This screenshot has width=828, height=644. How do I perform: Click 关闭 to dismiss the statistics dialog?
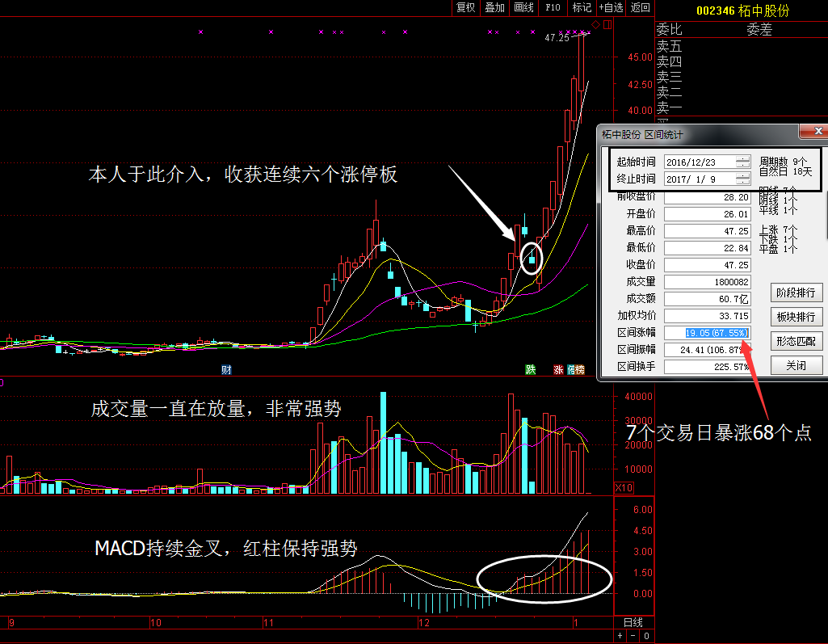coord(796,365)
